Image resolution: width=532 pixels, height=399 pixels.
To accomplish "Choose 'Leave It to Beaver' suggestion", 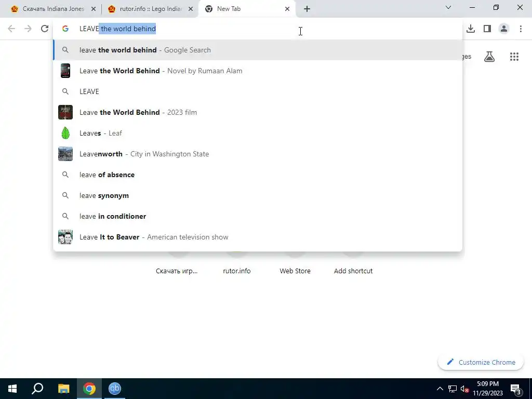I will pyautogui.click(x=258, y=237).
